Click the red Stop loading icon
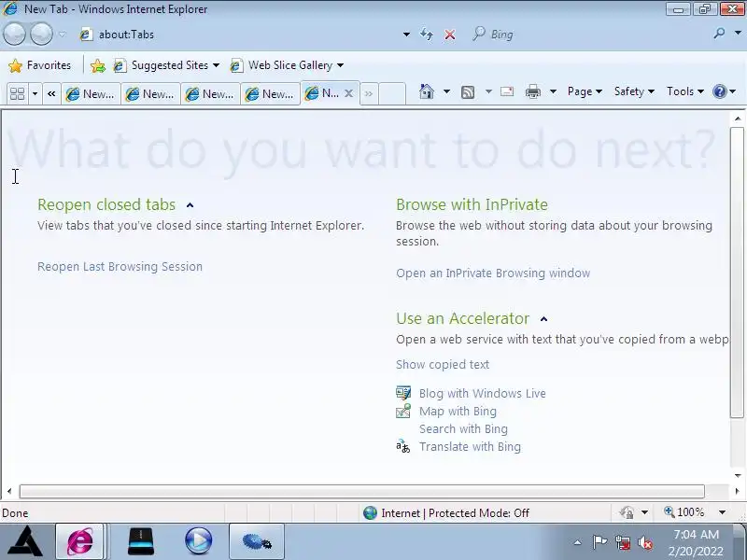This screenshot has width=747, height=560. coord(449,35)
